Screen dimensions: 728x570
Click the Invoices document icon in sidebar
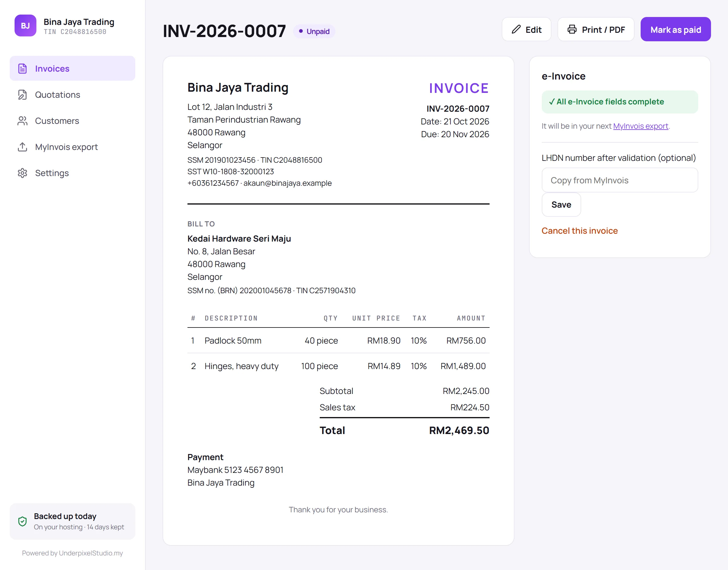click(x=22, y=68)
